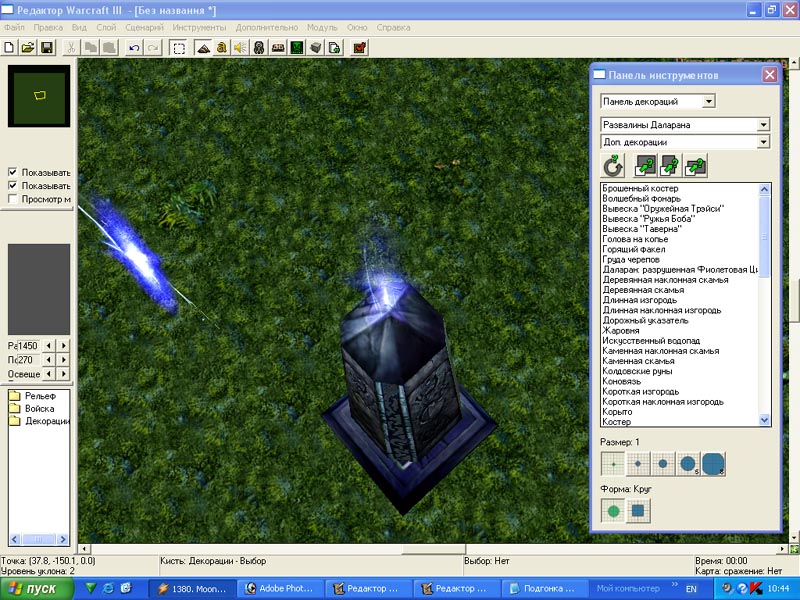Click the Redo arrow toolbar icon
The image size is (800, 600).
point(153,48)
